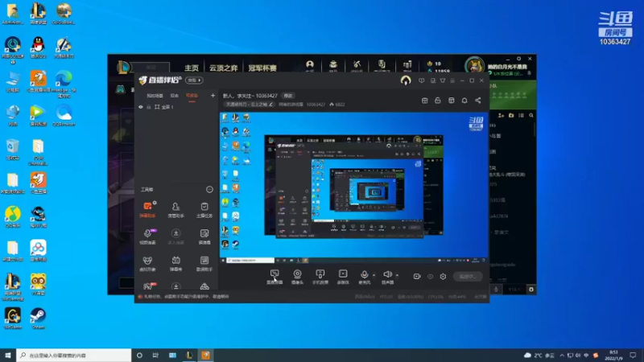The height and width of the screenshot is (362, 644).
Task: Click League of Legends taskbar icon
Action: pyautogui.click(x=189, y=355)
